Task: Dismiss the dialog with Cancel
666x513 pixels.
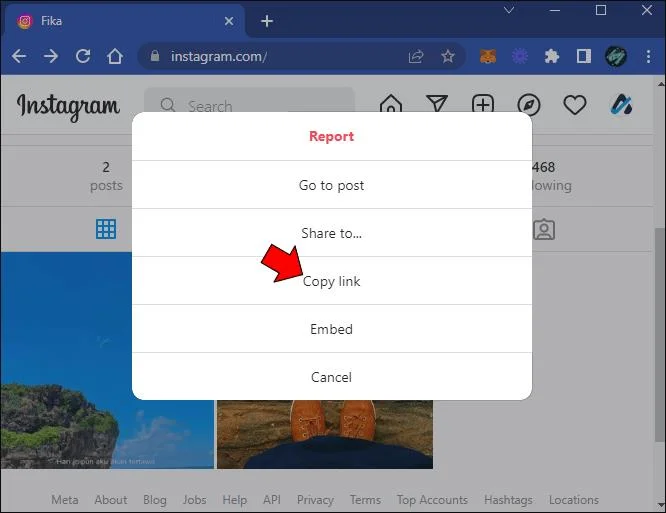Action: pyautogui.click(x=332, y=377)
